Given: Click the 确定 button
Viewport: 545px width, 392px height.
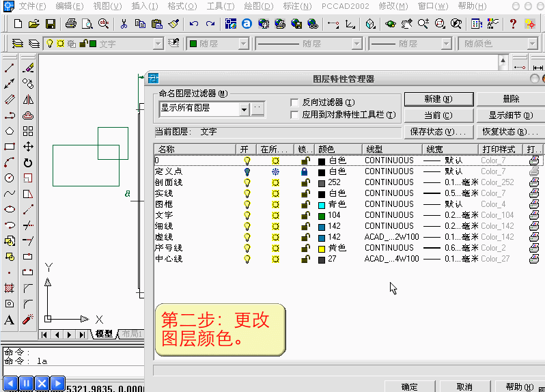Looking at the screenshot, I should coord(410,387).
